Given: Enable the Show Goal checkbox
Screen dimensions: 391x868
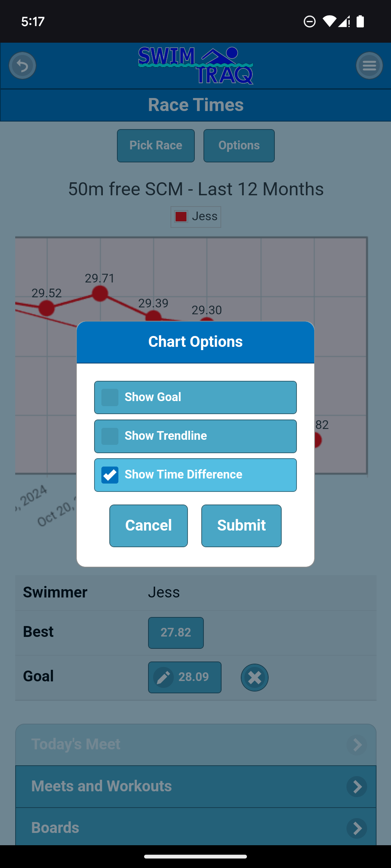Looking at the screenshot, I should 110,397.
